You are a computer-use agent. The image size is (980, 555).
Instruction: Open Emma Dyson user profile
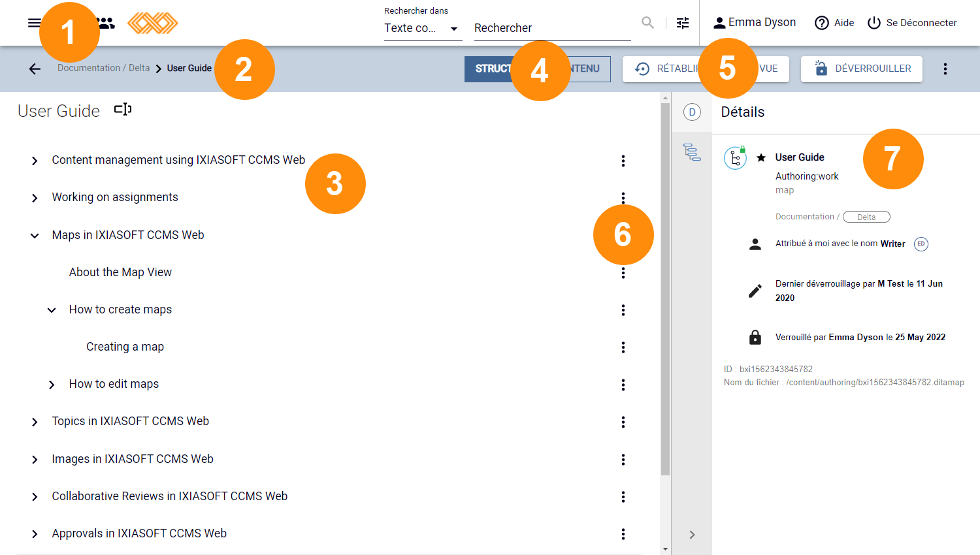coord(754,23)
